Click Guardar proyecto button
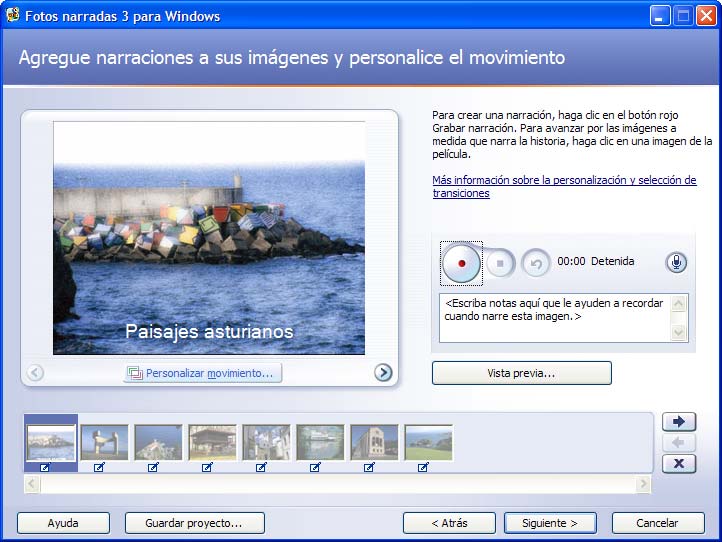Screen dimensions: 722x542 [x=195, y=523]
